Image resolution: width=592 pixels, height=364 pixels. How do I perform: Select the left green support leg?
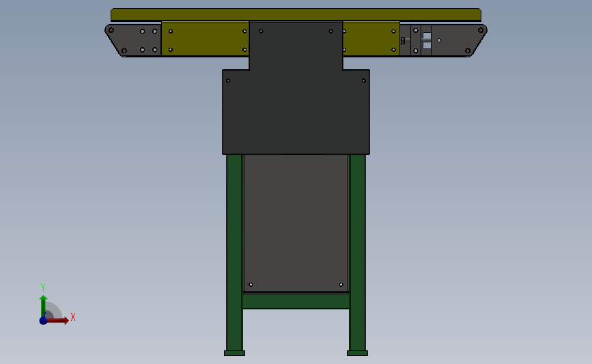pos(234,252)
